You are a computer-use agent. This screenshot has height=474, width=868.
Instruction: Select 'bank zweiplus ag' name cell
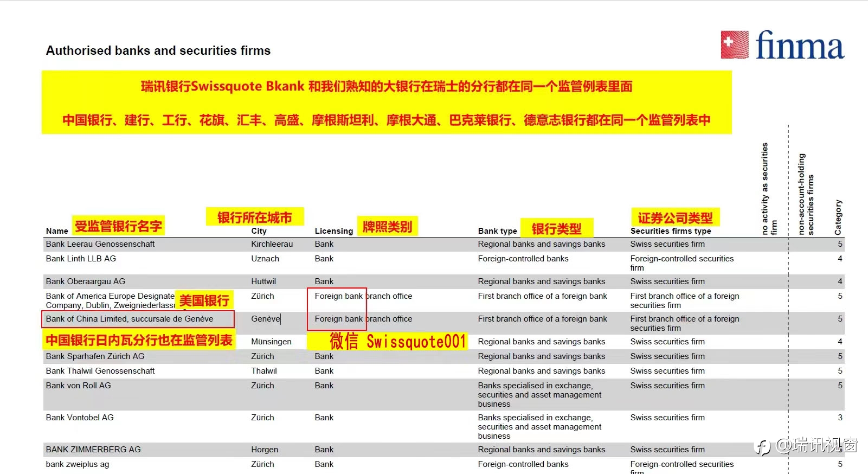tap(78, 464)
